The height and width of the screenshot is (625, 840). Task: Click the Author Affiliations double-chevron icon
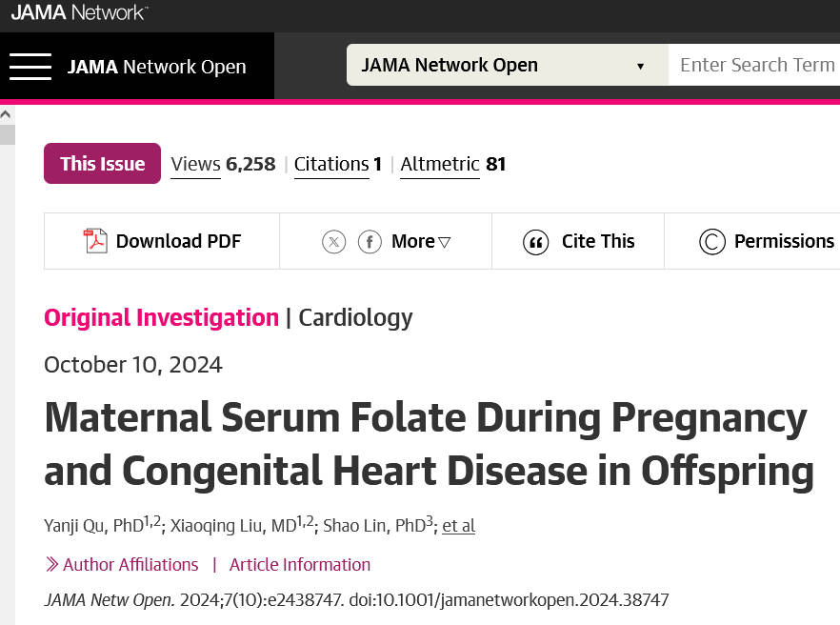[x=51, y=564]
